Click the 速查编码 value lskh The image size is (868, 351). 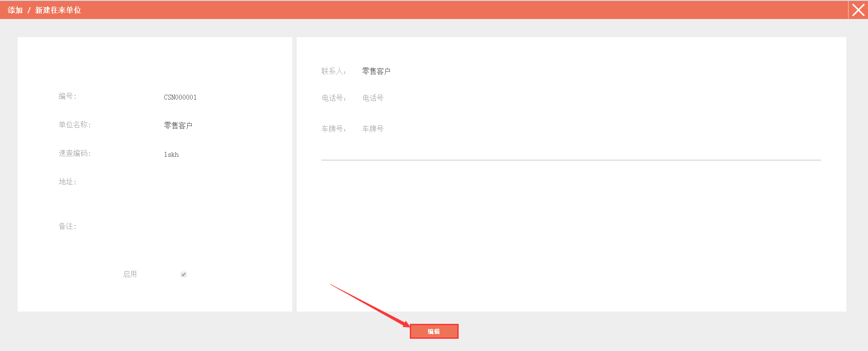pyautogui.click(x=171, y=154)
